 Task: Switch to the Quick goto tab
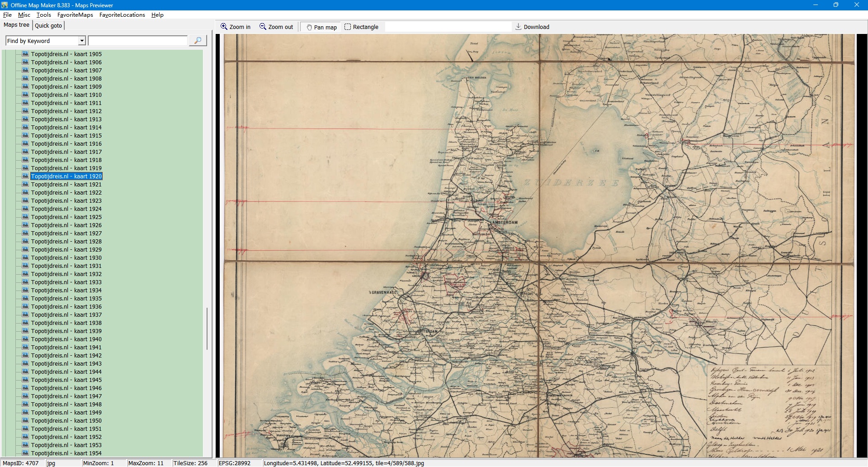[48, 25]
